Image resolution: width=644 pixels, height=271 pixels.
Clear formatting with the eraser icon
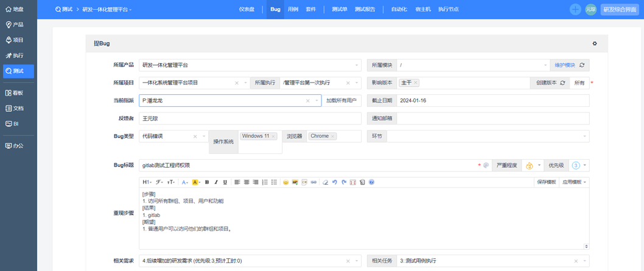tap(325, 182)
